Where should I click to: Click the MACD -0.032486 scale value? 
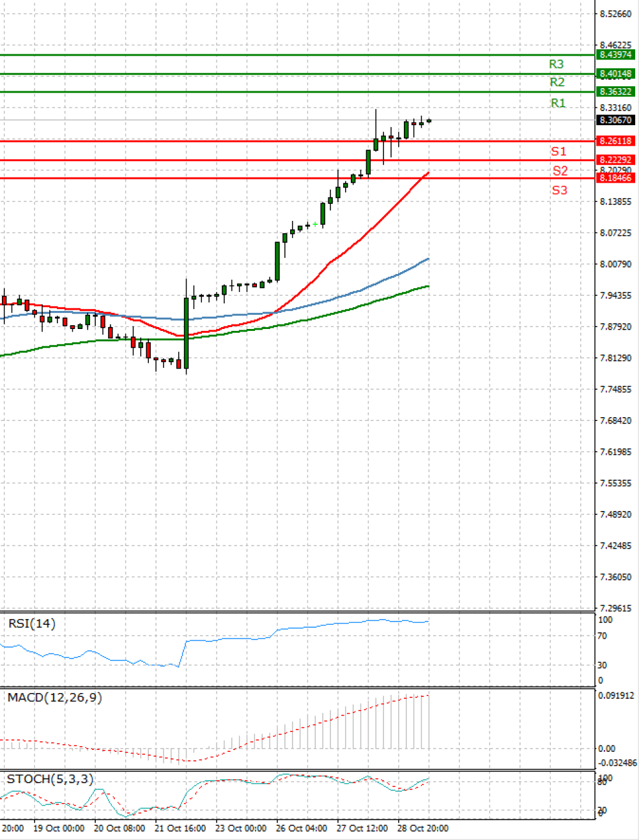tap(617, 763)
